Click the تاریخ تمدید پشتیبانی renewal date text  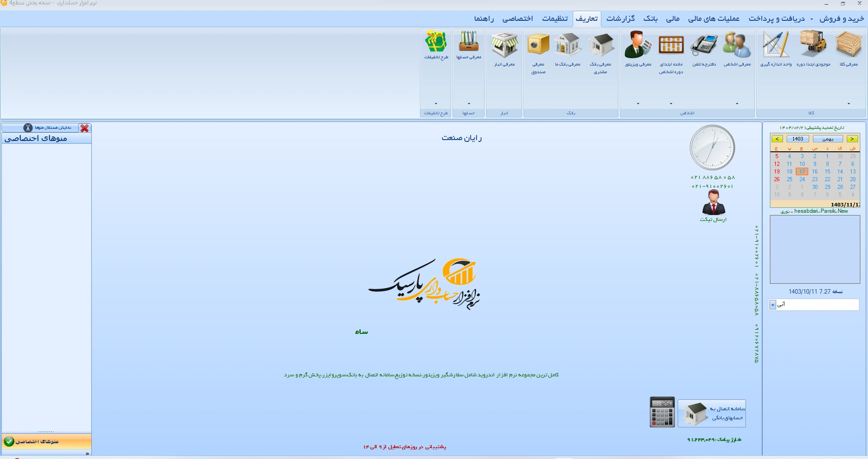812,128
